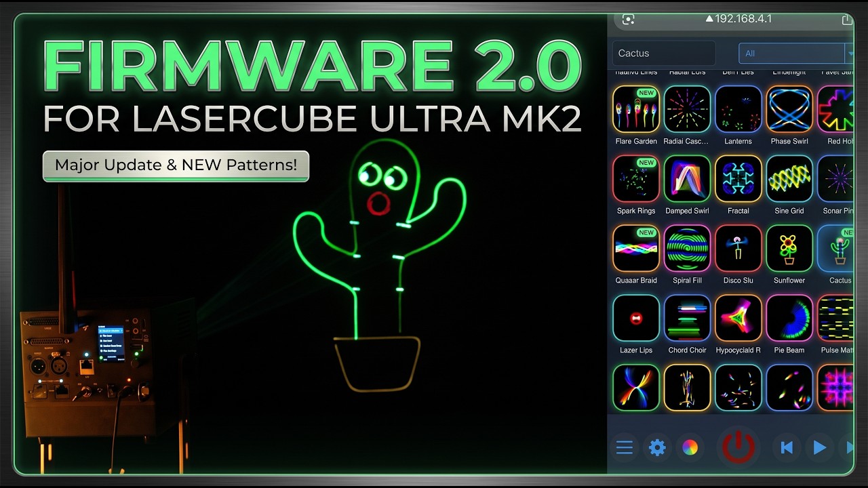Pick the Chord Choir pattern icon

click(x=687, y=318)
